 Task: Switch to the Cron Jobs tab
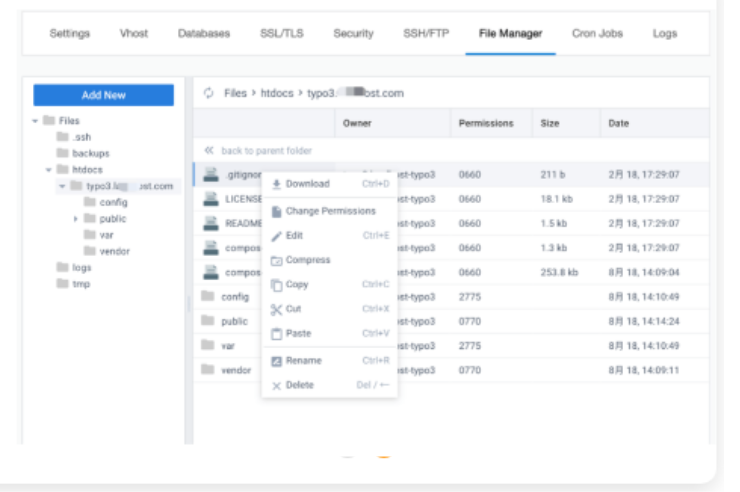pos(598,33)
